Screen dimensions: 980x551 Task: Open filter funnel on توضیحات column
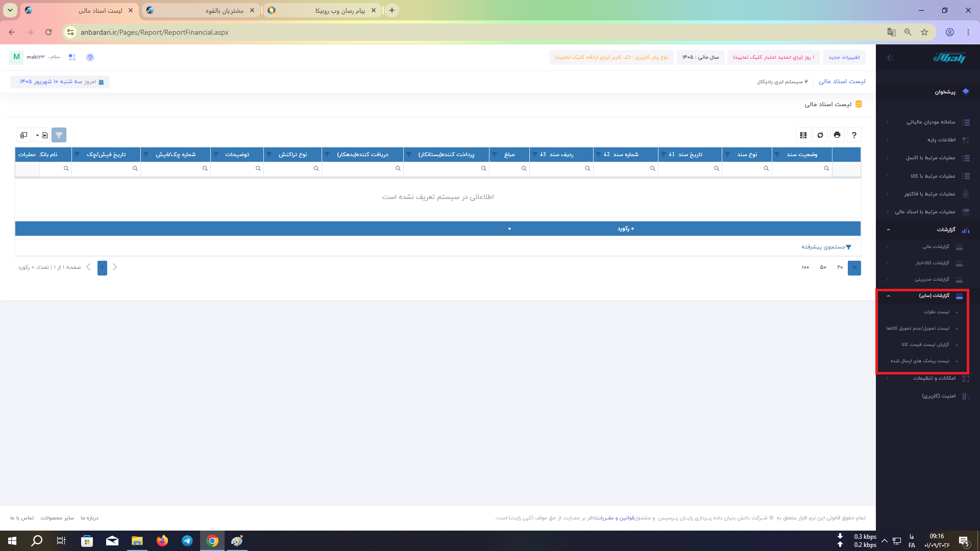click(x=215, y=154)
